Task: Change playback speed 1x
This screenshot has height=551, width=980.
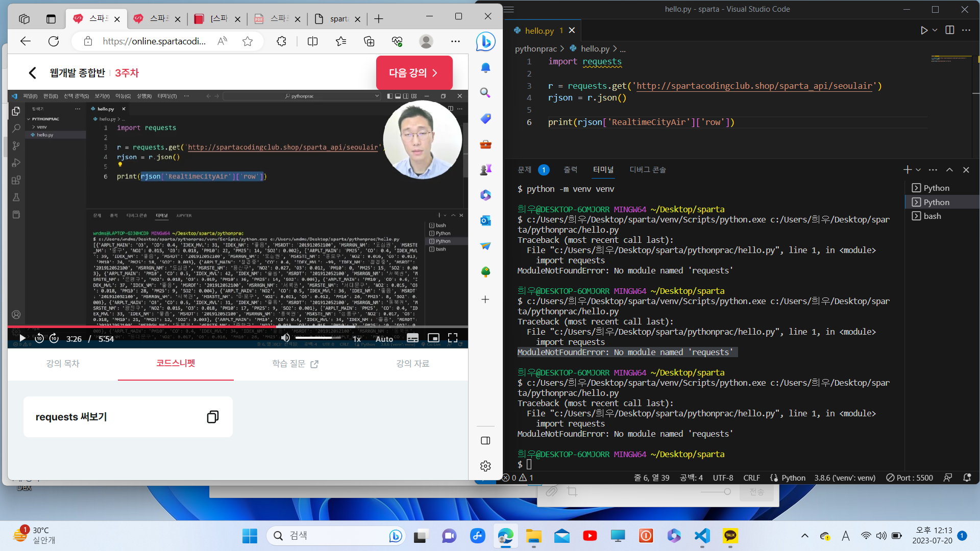Action: click(357, 339)
